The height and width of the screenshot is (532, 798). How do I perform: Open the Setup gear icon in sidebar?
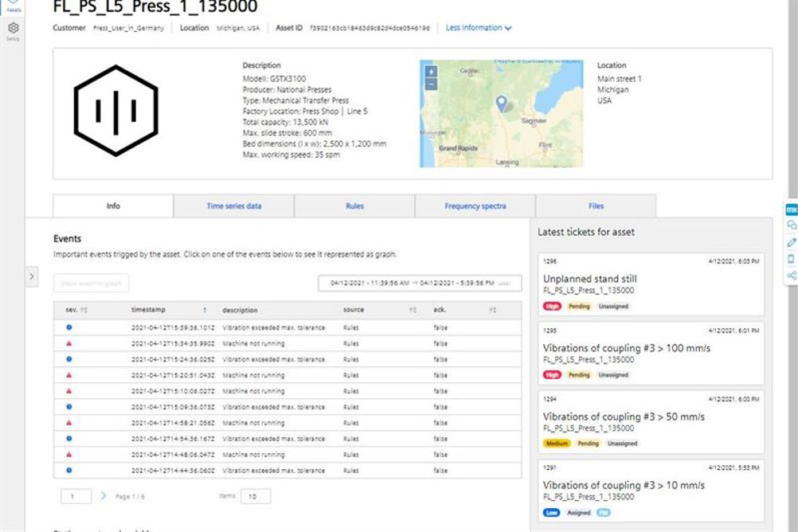(14, 28)
